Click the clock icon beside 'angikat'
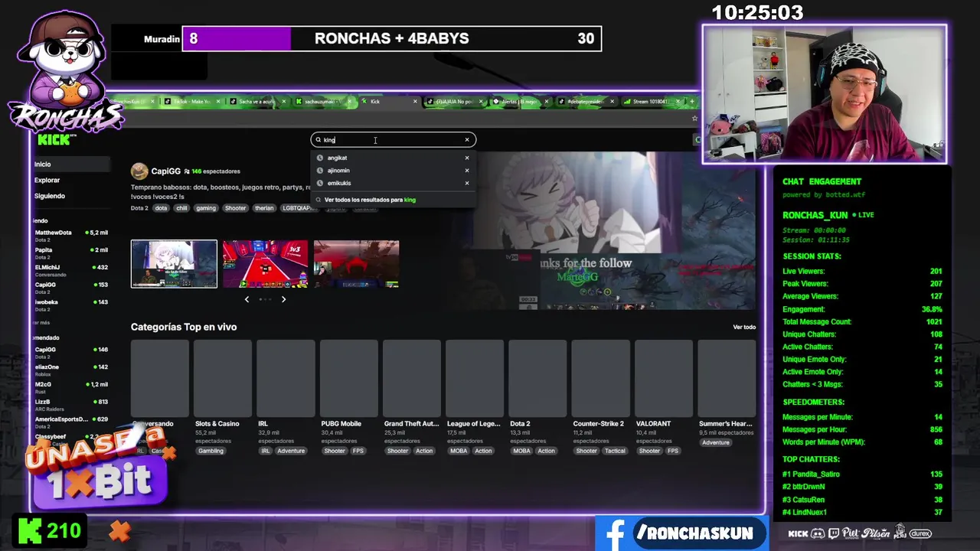The height and width of the screenshot is (551, 980). tap(320, 158)
